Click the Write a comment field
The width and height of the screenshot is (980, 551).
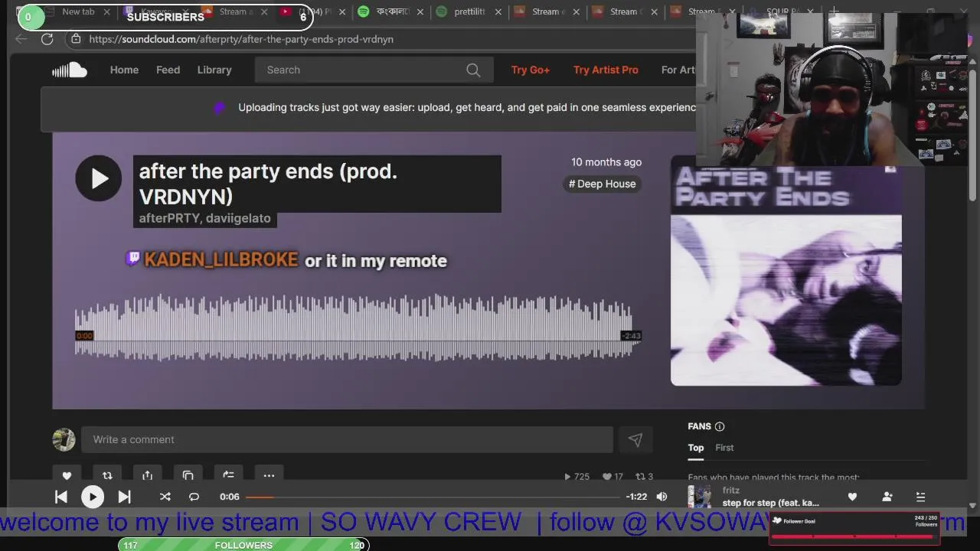[347, 439]
